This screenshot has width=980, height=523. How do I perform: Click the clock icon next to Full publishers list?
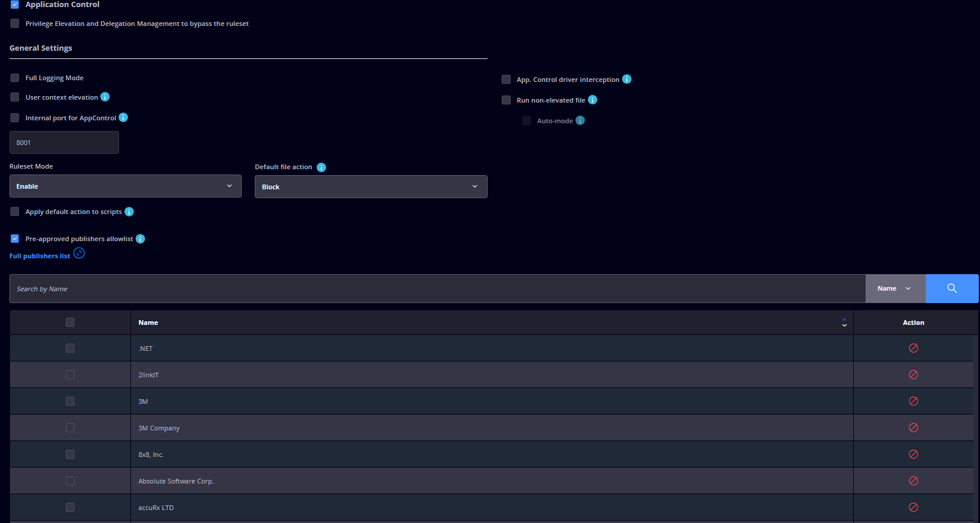pos(79,254)
